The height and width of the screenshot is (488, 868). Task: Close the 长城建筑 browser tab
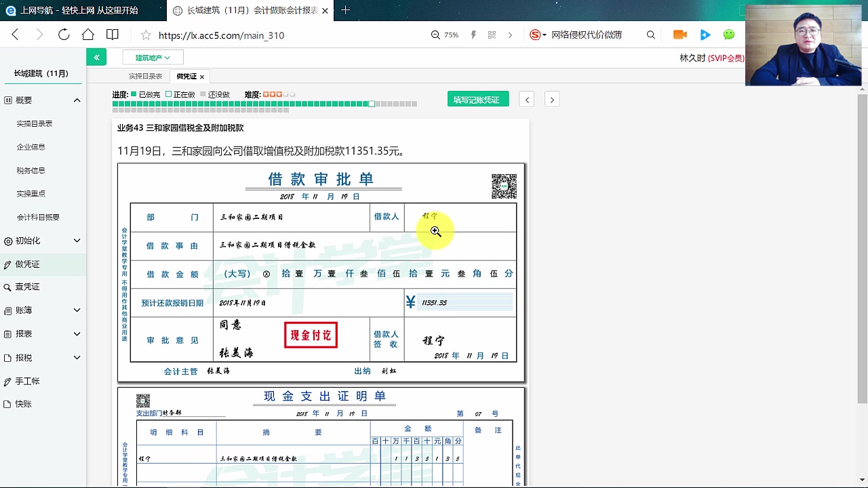coord(325,11)
